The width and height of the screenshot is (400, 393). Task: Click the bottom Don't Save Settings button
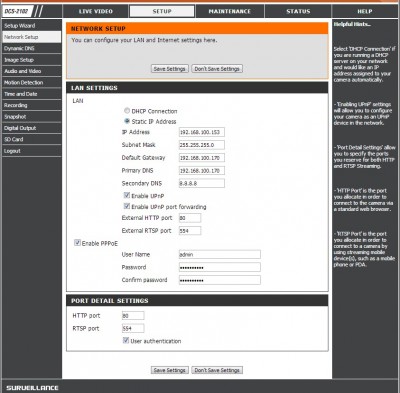click(x=217, y=370)
